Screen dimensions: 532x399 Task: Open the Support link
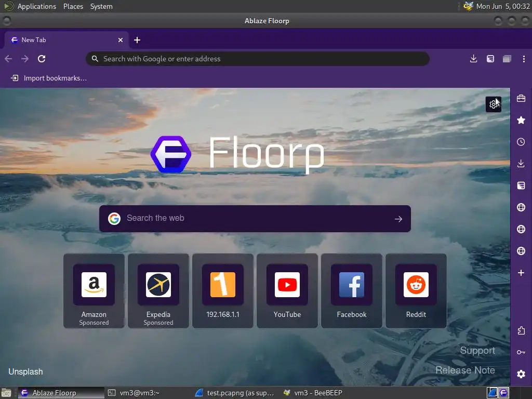point(477,351)
